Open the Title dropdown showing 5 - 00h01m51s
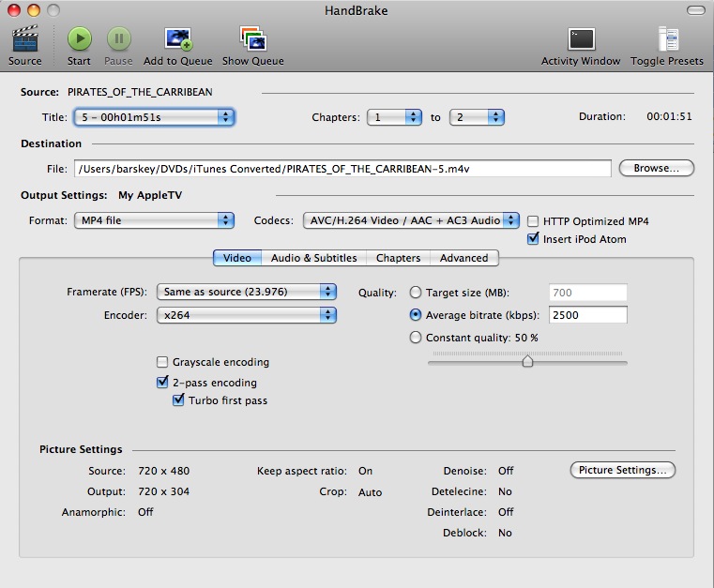The image size is (714, 588). [155, 117]
